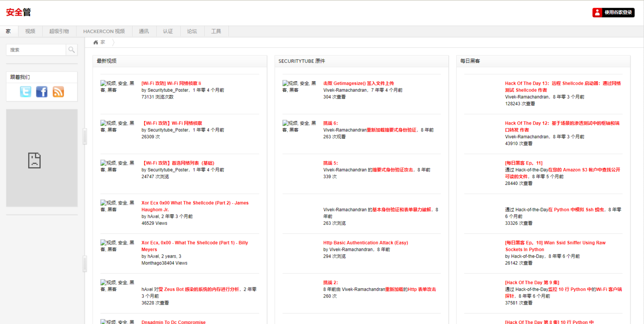Screen dimensions: 644x324
Task: Open Hack Of The Day 12 link
Action: point(562,126)
